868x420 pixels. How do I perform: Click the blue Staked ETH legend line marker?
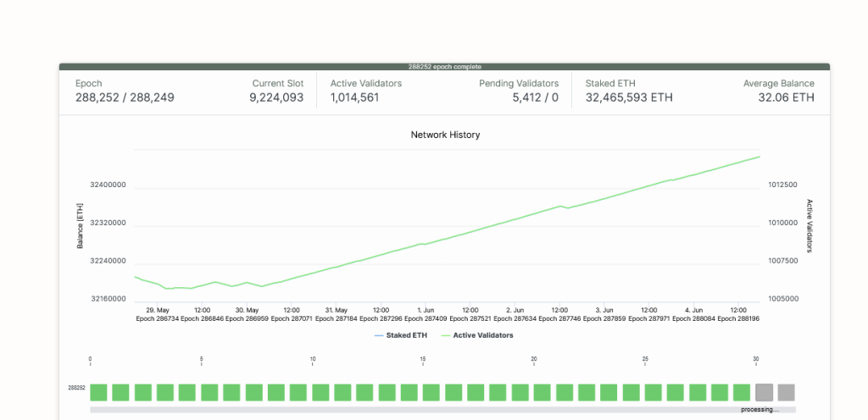tap(379, 335)
